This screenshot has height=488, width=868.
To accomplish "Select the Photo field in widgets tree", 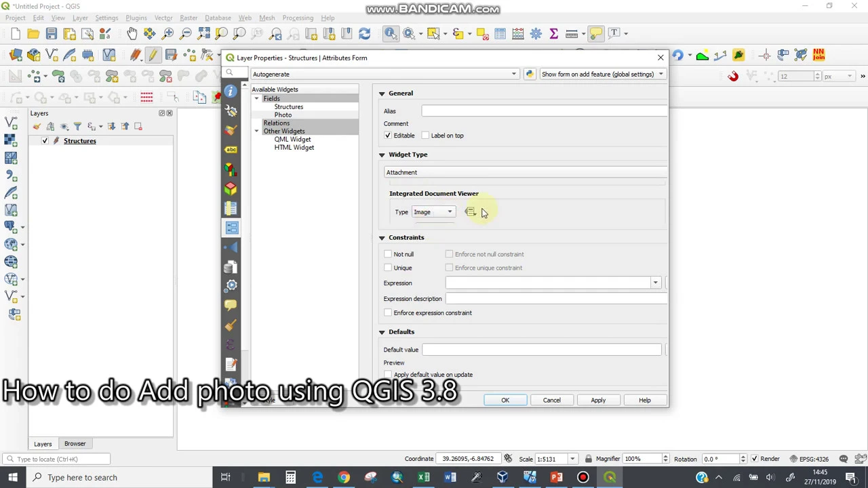I will tap(283, 115).
